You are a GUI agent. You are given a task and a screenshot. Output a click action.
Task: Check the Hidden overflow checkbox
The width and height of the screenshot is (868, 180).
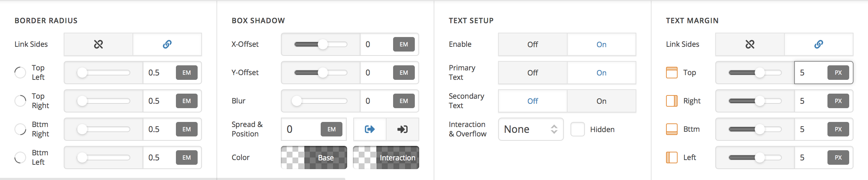[578, 129]
